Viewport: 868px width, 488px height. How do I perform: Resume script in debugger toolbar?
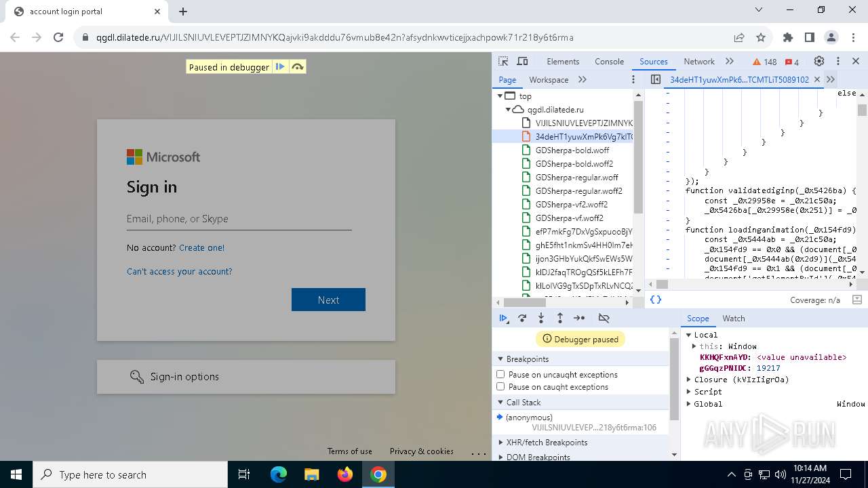click(x=503, y=318)
